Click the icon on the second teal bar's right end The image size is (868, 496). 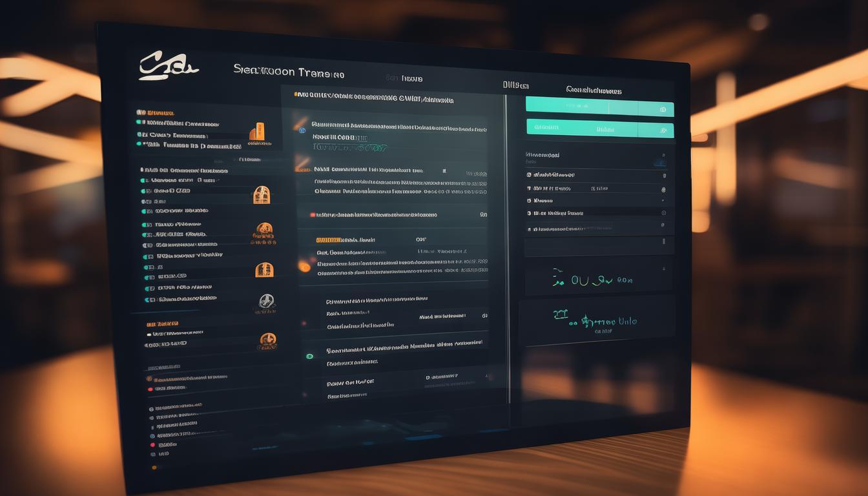tap(663, 129)
